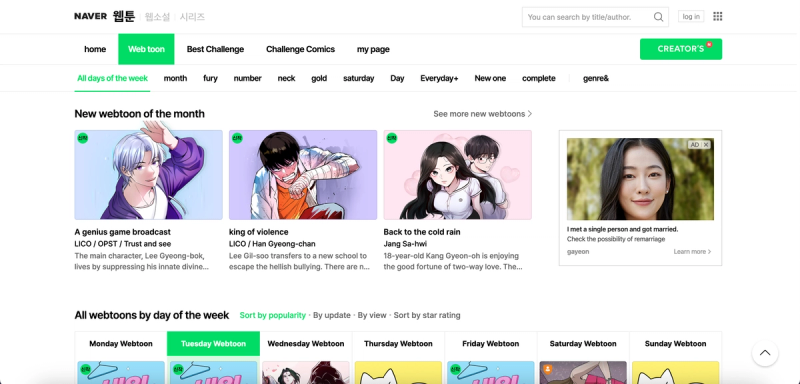
Task: Click the 웹툰 logo text
Action: click(123, 16)
